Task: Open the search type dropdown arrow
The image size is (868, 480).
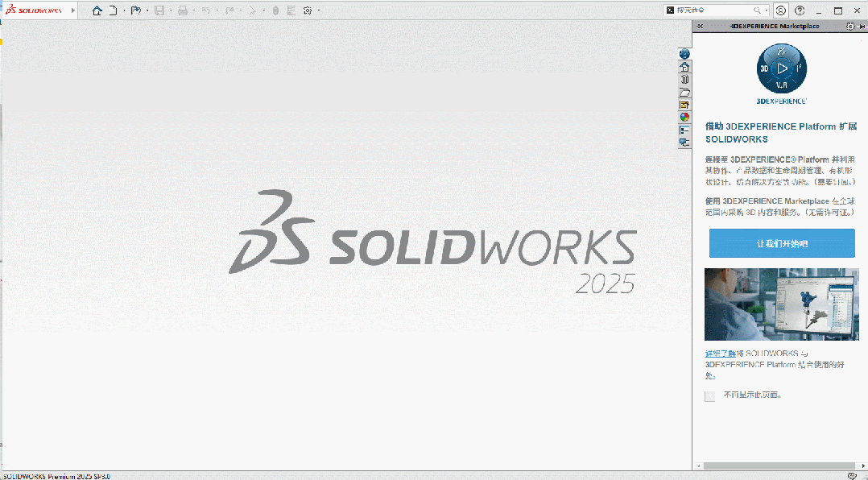Action: (767, 10)
